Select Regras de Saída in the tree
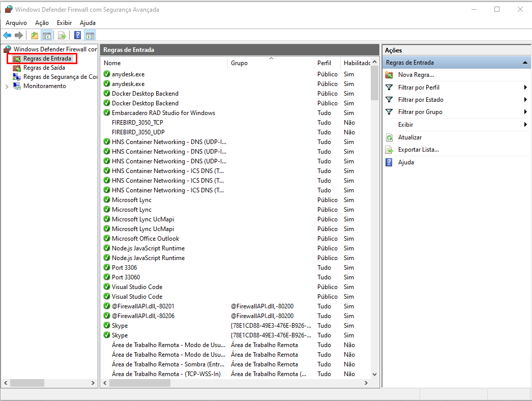 [x=44, y=68]
